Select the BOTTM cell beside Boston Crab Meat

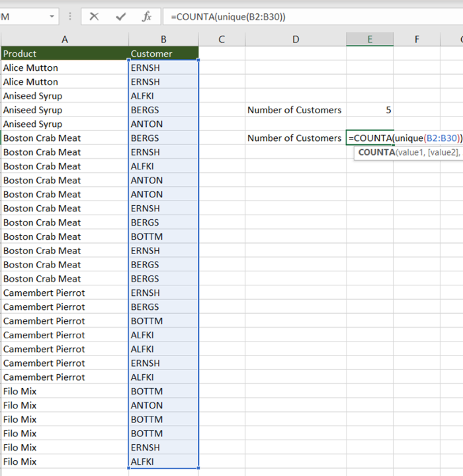pyautogui.click(x=163, y=236)
